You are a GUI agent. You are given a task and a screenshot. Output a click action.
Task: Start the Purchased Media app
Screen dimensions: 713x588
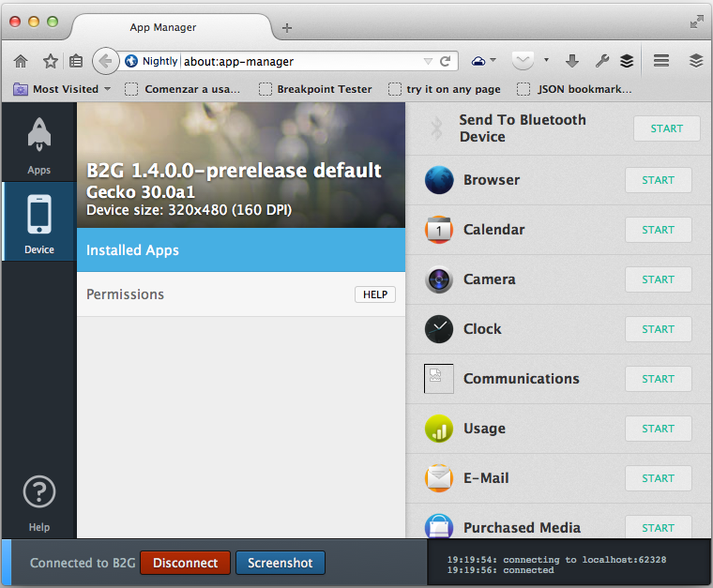[659, 527]
